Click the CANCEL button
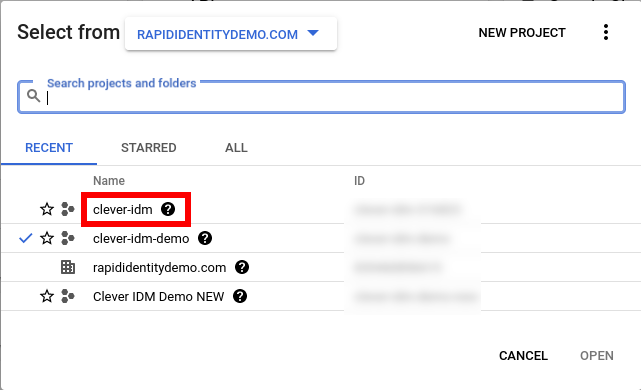Image resolution: width=641 pixels, height=390 pixels. [523, 356]
